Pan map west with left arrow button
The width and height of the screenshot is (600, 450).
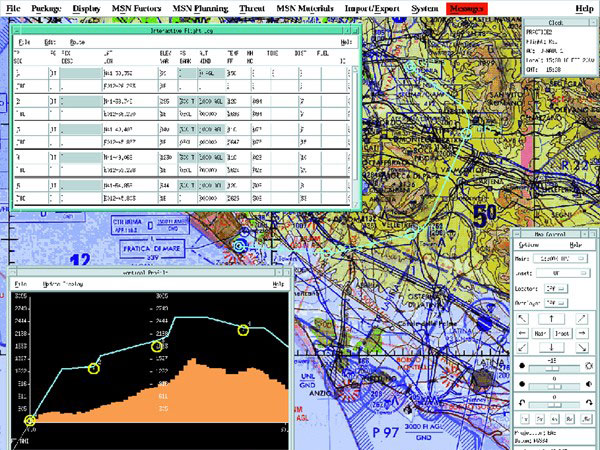coord(522,333)
